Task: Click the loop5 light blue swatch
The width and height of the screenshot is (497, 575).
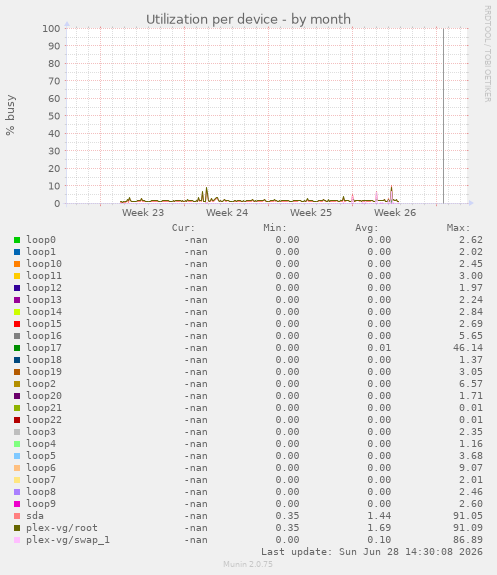Action: pos(17,456)
